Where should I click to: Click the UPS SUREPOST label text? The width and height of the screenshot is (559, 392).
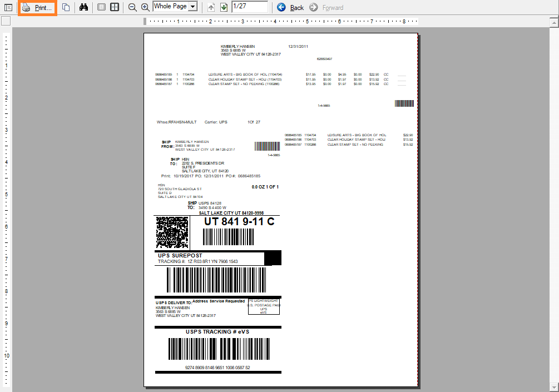180,256
